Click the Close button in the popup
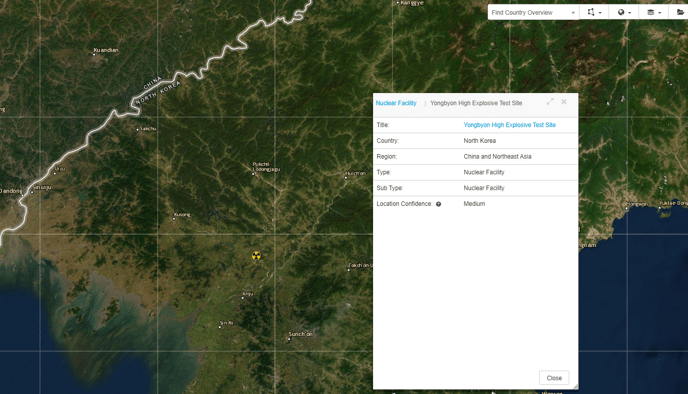 [554, 378]
